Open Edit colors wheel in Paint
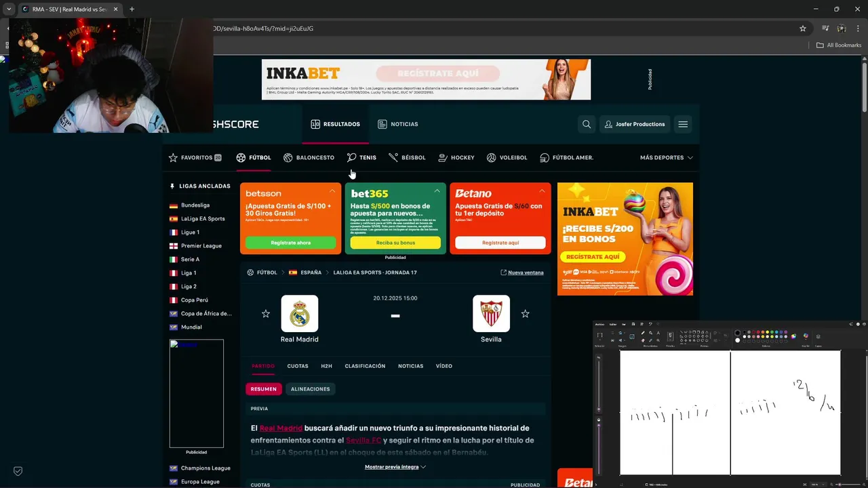 tap(793, 336)
